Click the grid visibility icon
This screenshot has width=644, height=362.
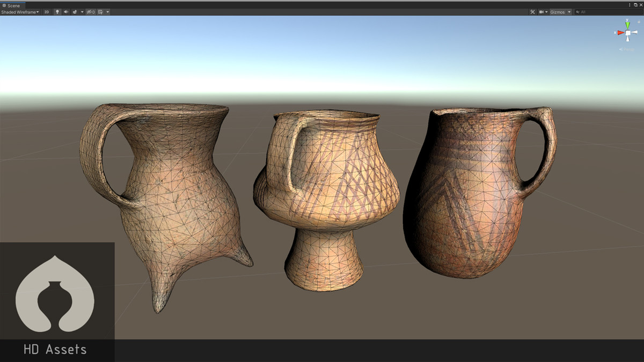click(x=100, y=11)
